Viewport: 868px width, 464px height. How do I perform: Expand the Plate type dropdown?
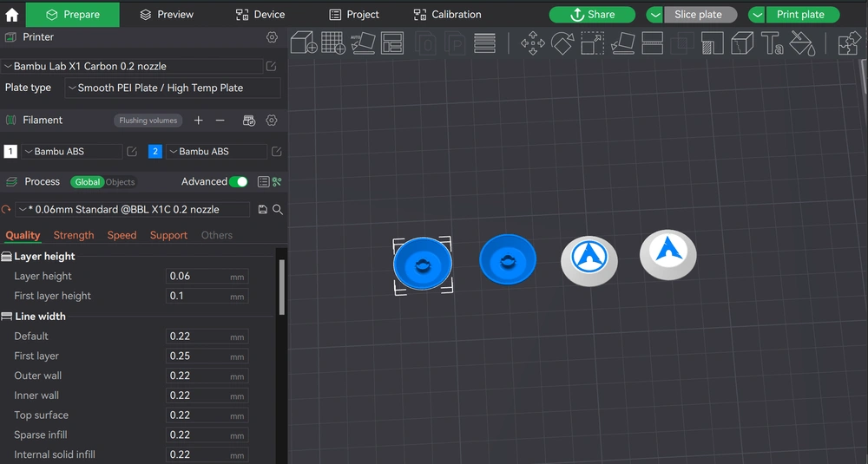coord(173,88)
